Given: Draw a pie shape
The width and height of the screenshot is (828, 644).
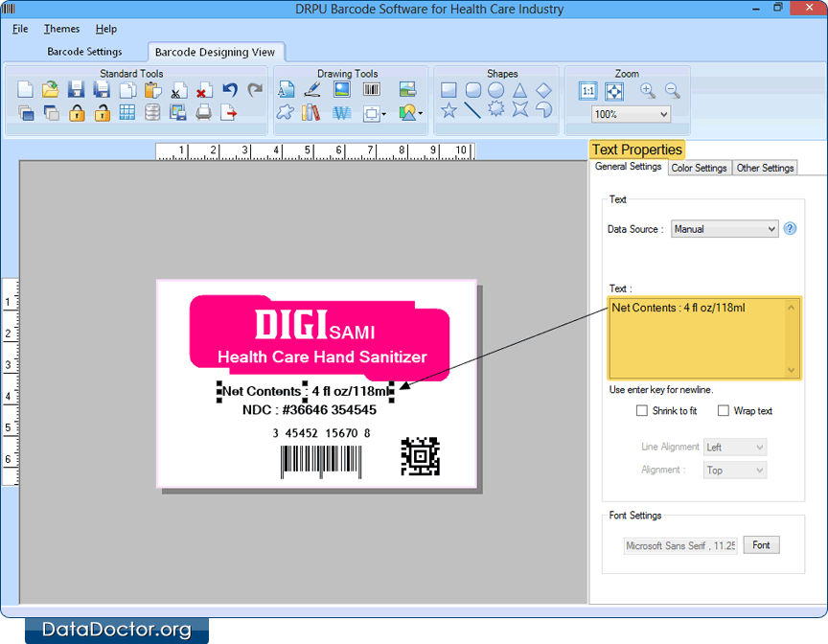Looking at the screenshot, I should pyautogui.click(x=544, y=109).
